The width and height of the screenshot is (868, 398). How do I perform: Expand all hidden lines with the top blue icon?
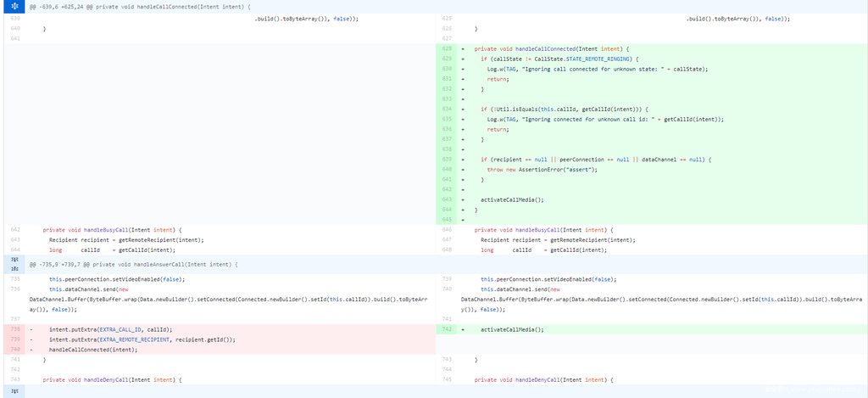pyautogui.click(x=14, y=6)
